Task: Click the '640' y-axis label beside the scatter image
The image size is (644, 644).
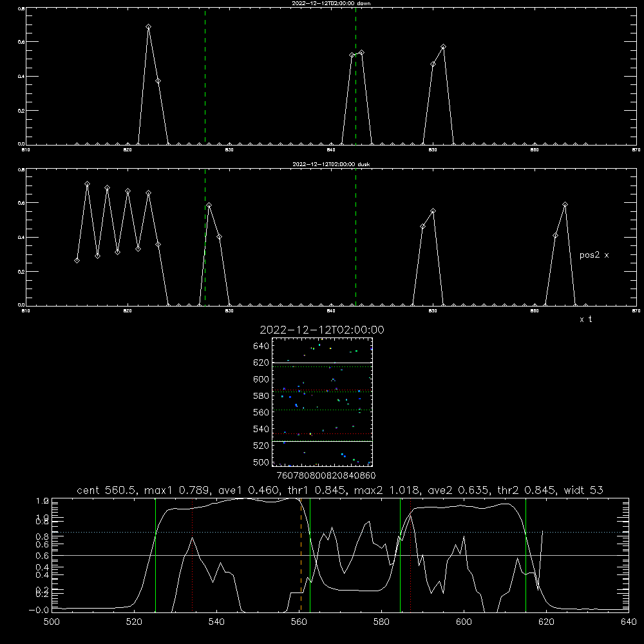Action: (261, 346)
